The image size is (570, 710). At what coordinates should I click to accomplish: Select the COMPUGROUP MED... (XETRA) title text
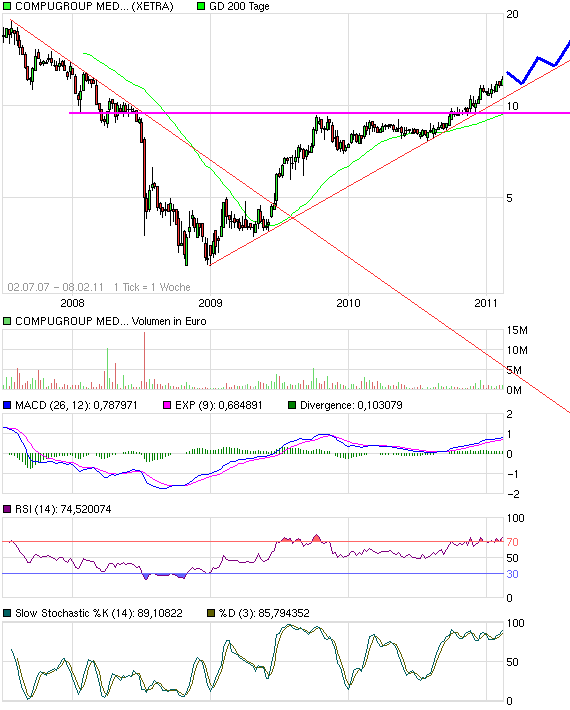pos(94,6)
